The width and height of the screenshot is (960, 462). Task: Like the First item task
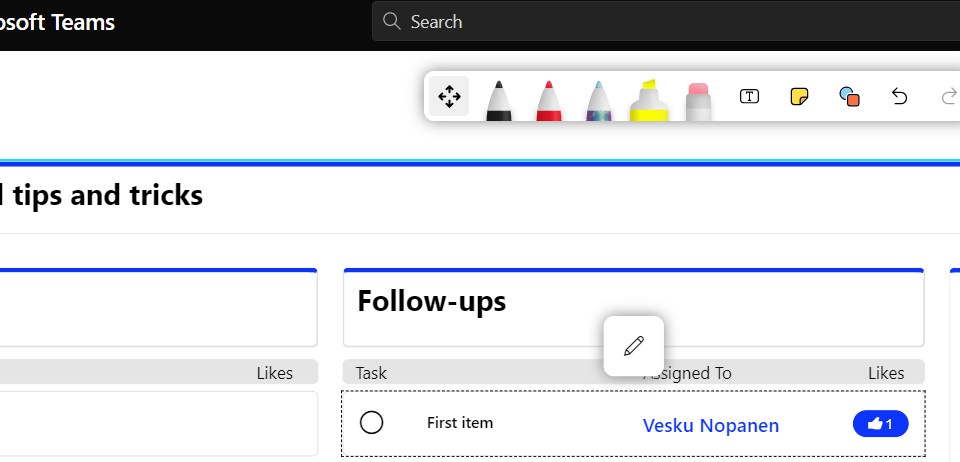click(880, 424)
